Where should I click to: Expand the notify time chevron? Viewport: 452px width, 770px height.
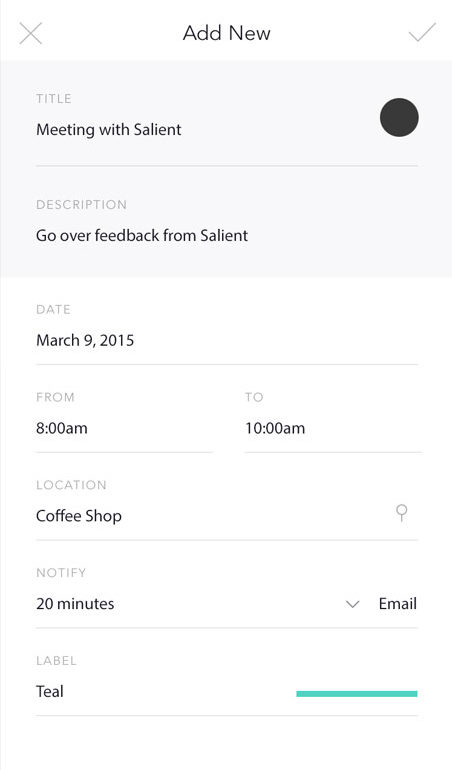(x=352, y=604)
